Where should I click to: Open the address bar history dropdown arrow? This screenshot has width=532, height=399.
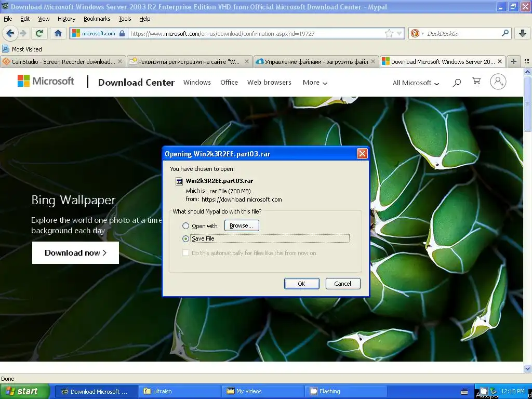tap(400, 33)
